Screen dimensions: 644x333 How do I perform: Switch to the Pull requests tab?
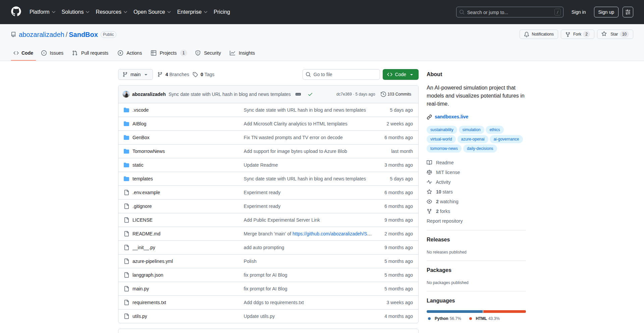tap(90, 53)
